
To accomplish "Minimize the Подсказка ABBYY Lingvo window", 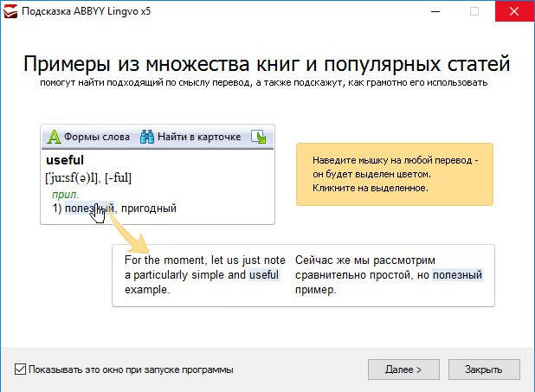I will (x=435, y=11).
